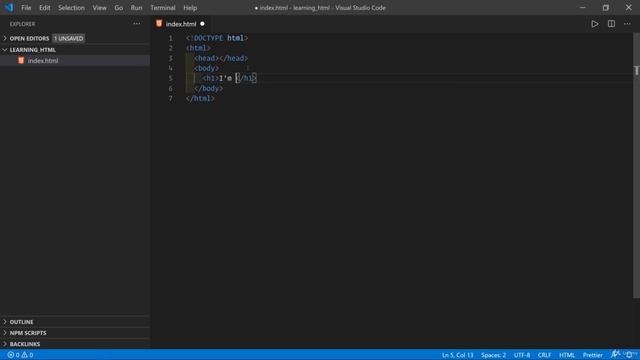Click the closing body tag

(209, 88)
